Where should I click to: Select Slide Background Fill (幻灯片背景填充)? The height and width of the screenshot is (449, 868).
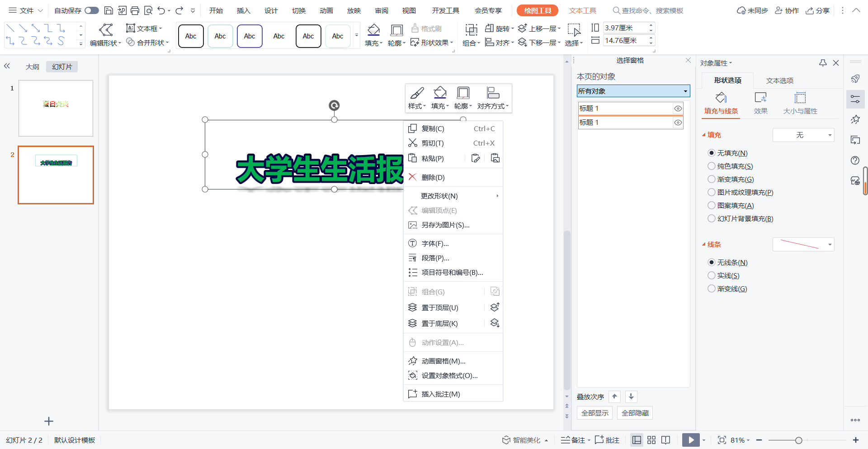(x=712, y=218)
